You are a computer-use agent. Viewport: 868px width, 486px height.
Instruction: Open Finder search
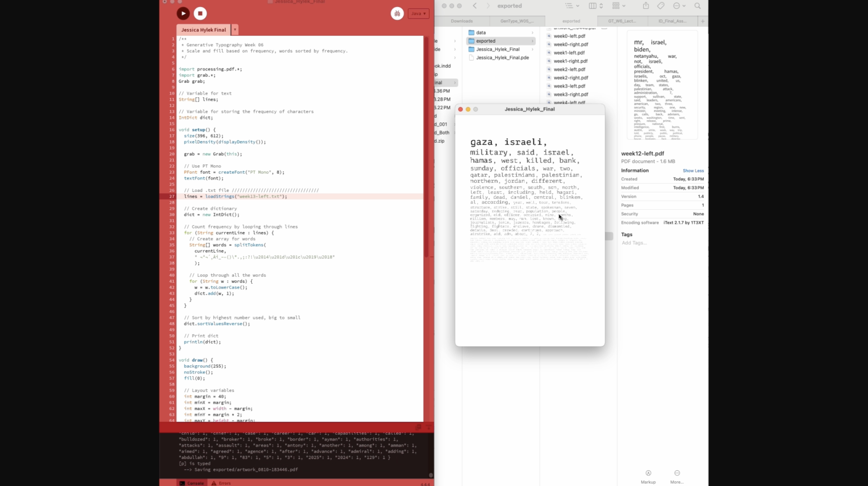coord(698,6)
